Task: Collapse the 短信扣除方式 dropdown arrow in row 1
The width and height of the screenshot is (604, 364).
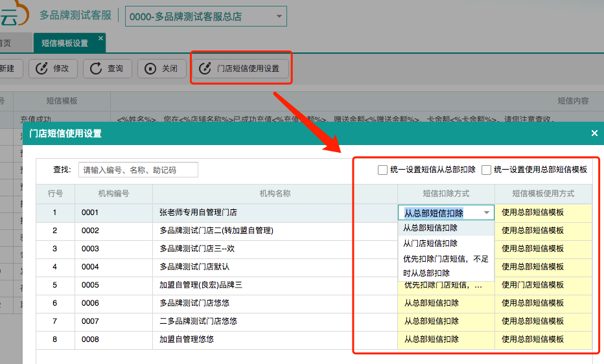Action: coord(487,213)
